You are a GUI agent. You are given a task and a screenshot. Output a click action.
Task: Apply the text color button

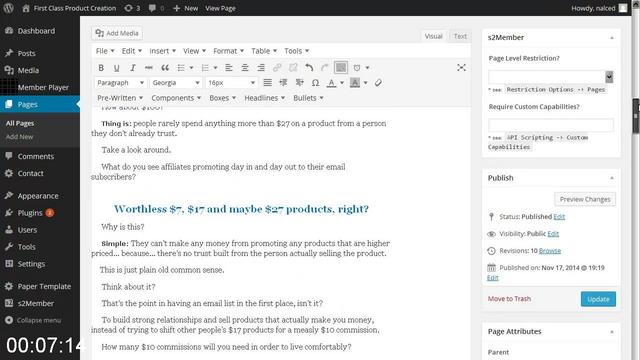[x=331, y=83]
